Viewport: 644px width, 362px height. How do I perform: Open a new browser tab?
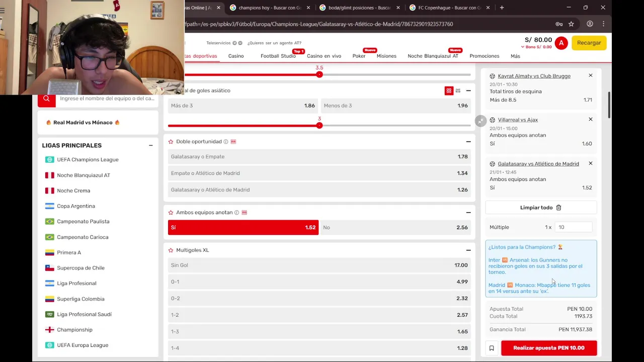502,8
